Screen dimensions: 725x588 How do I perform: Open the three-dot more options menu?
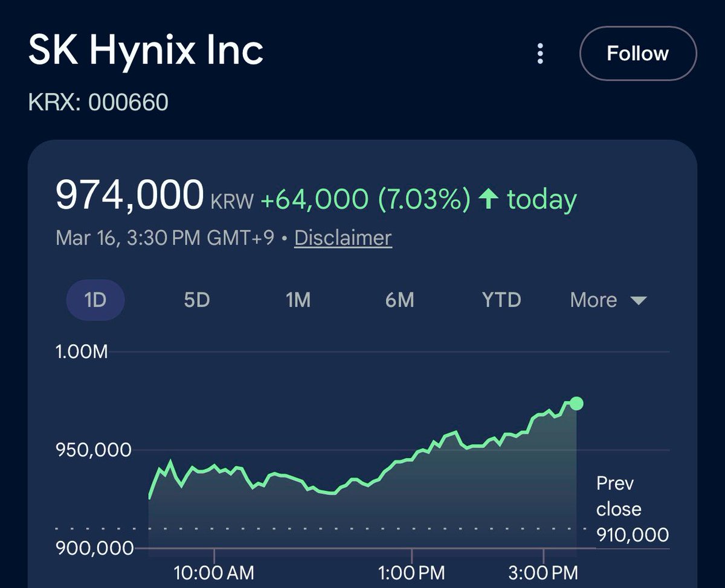tap(540, 54)
